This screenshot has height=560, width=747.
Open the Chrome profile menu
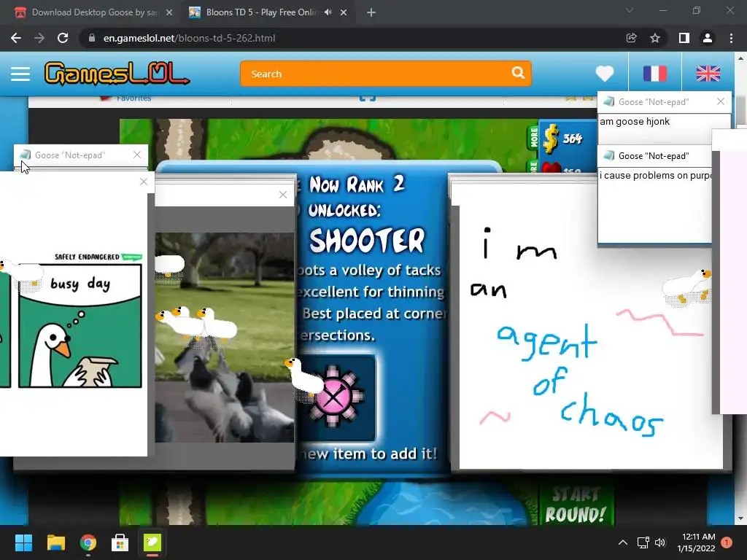point(708,38)
